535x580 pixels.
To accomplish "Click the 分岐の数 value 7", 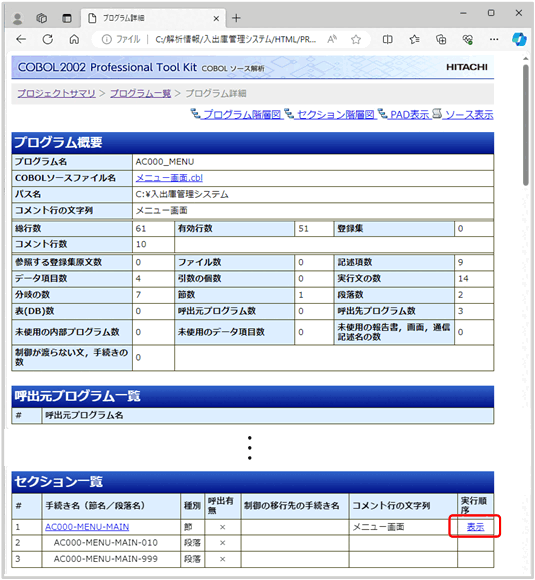I will pyautogui.click(x=138, y=295).
